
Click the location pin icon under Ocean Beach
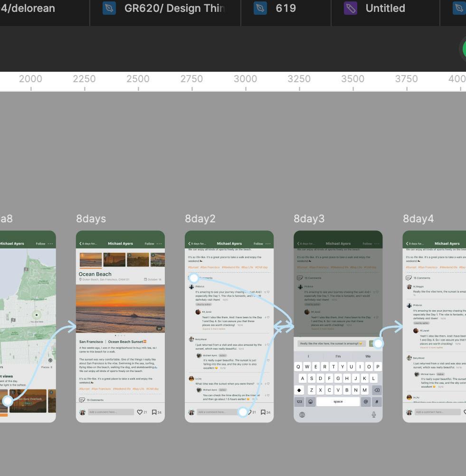80,279
